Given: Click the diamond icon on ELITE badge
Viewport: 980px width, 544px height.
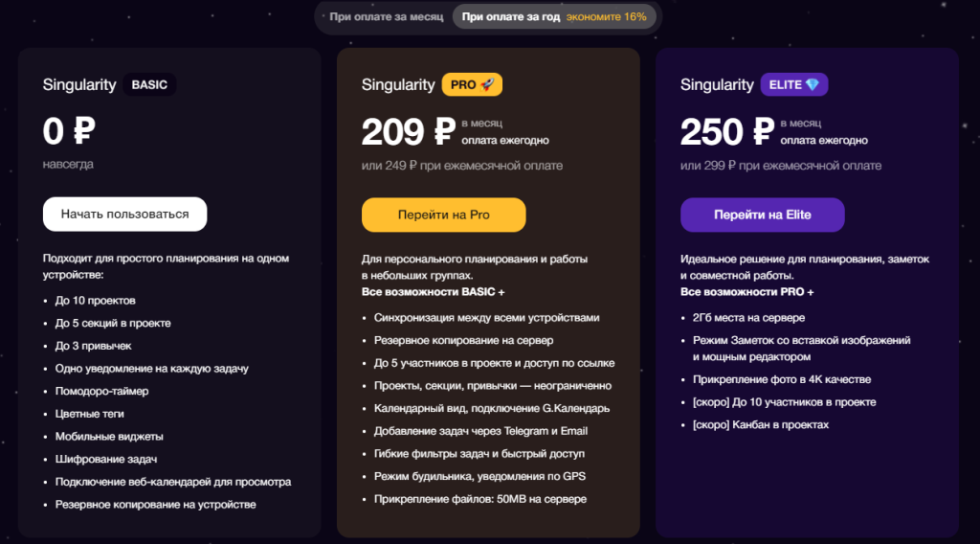Looking at the screenshot, I should (812, 84).
